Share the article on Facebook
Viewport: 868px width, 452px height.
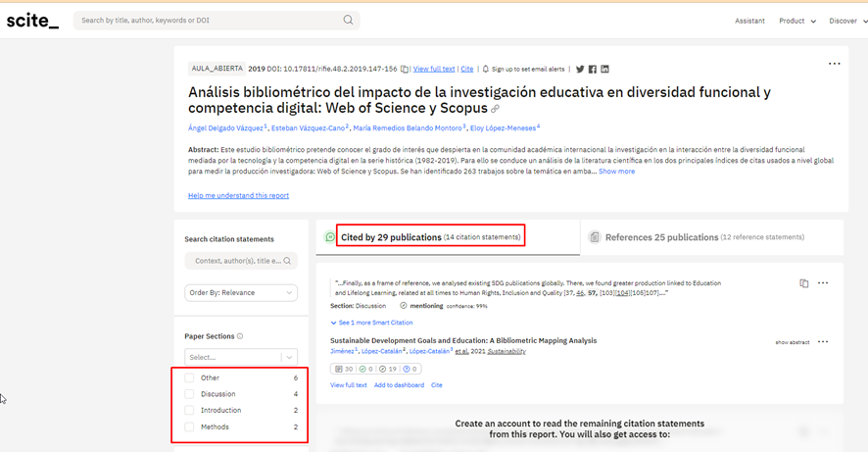[x=593, y=70]
